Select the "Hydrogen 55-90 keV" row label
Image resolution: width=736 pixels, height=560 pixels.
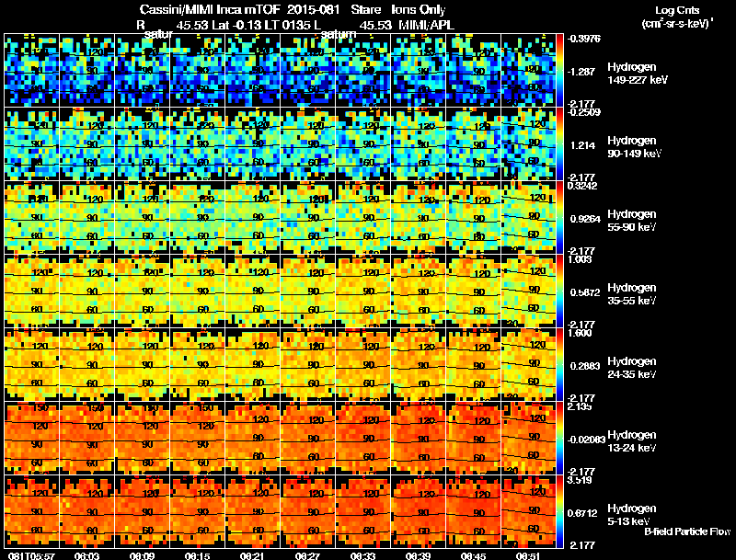(632, 221)
